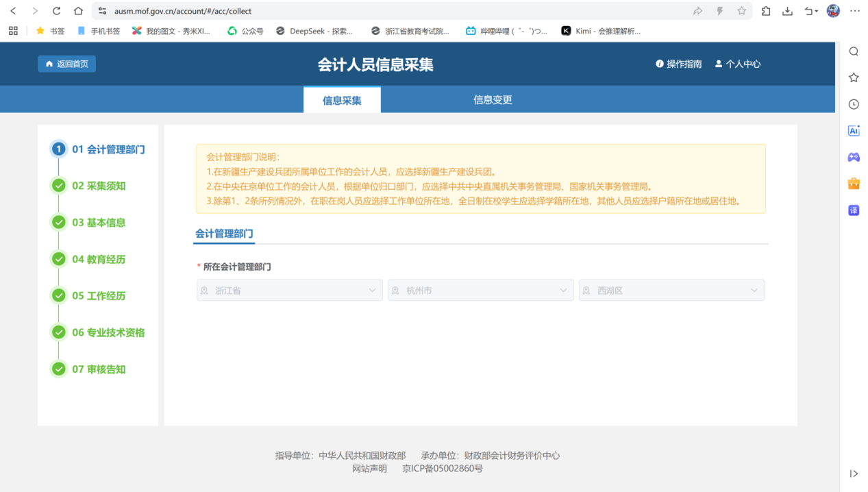Open the downloads icon in toolbar
This screenshot has height=492, width=868.
tap(787, 11)
